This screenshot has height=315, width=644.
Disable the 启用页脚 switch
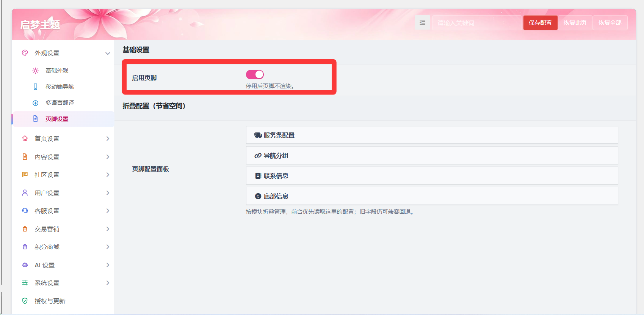click(x=255, y=74)
